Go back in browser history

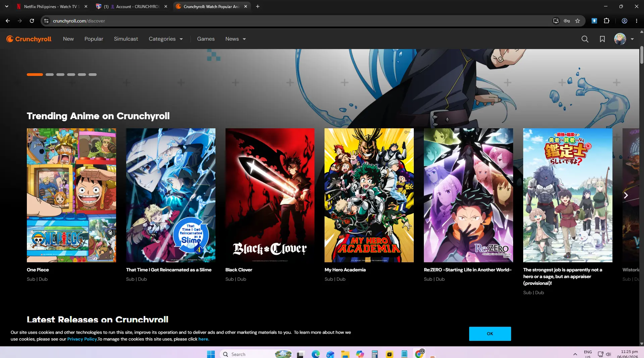pos(8,21)
